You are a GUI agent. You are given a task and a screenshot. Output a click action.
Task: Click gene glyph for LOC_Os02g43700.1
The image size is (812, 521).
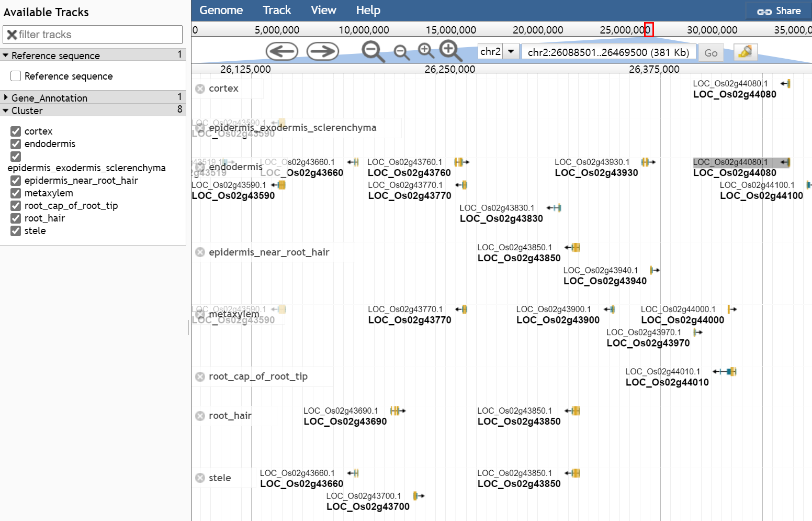[419, 496]
